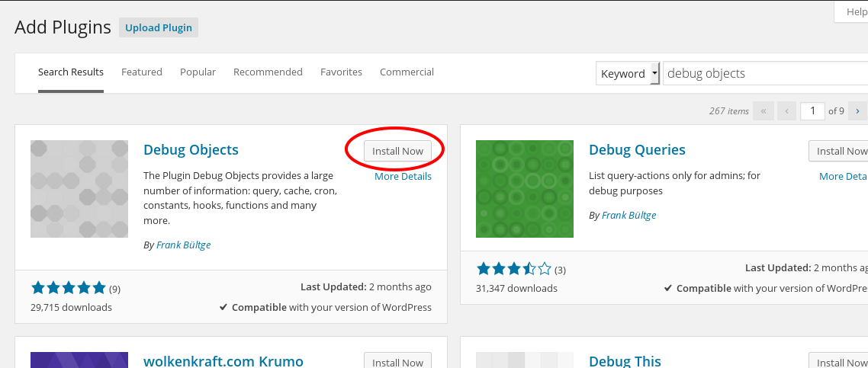Click the '(9)' rating count
868x368 pixels.
114,289
